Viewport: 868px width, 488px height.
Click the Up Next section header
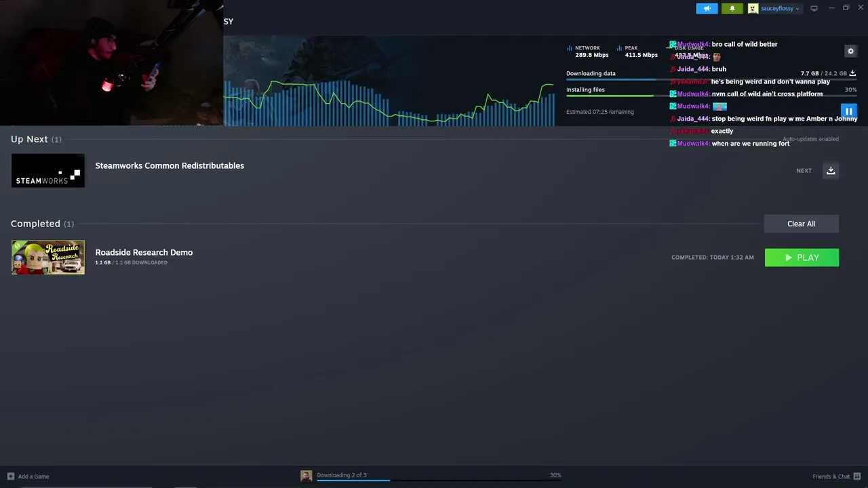coord(36,139)
